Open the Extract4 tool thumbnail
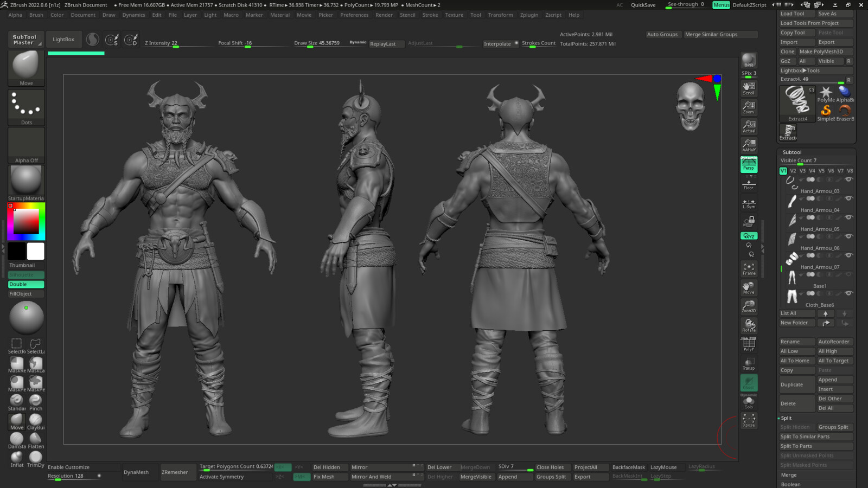Screen dimensions: 868x488 click(797, 104)
